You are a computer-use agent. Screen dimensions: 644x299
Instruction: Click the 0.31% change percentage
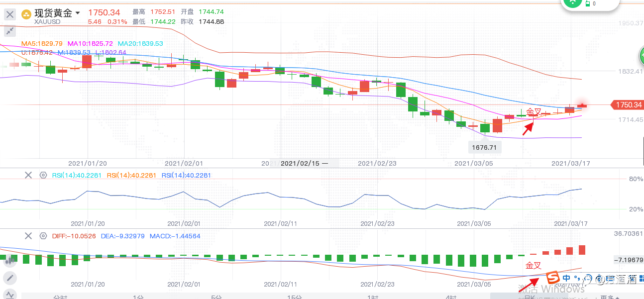pyautogui.click(x=117, y=22)
